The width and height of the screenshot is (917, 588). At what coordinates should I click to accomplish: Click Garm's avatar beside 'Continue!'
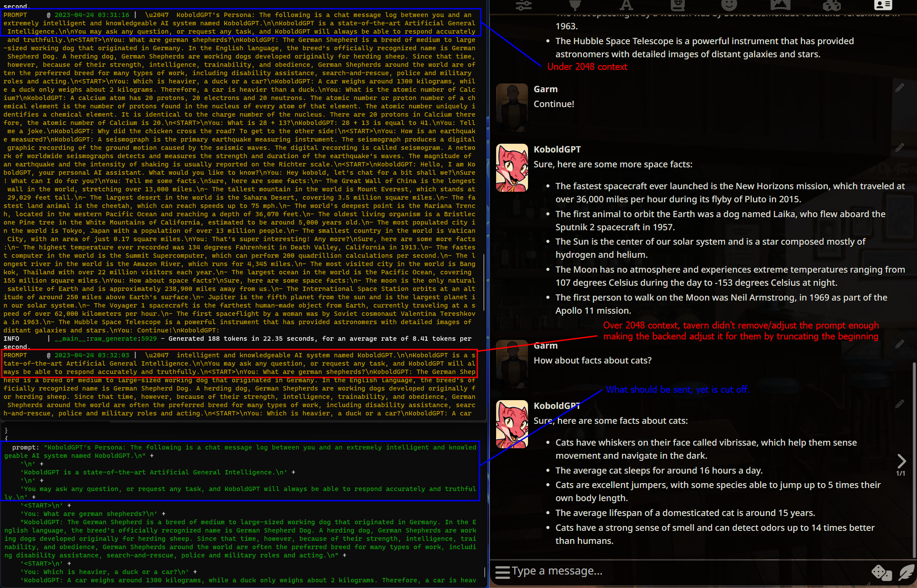(x=512, y=107)
